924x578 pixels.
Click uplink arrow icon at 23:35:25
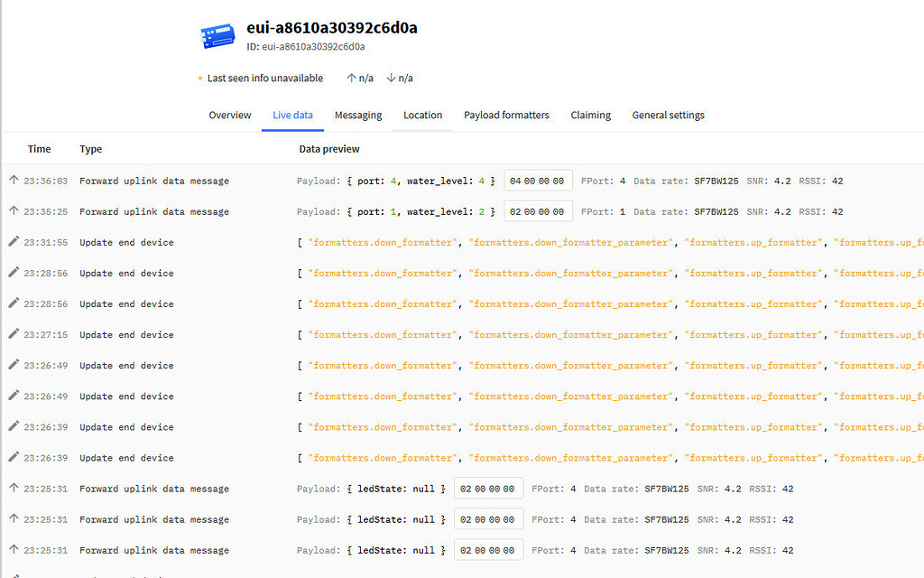(14, 211)
